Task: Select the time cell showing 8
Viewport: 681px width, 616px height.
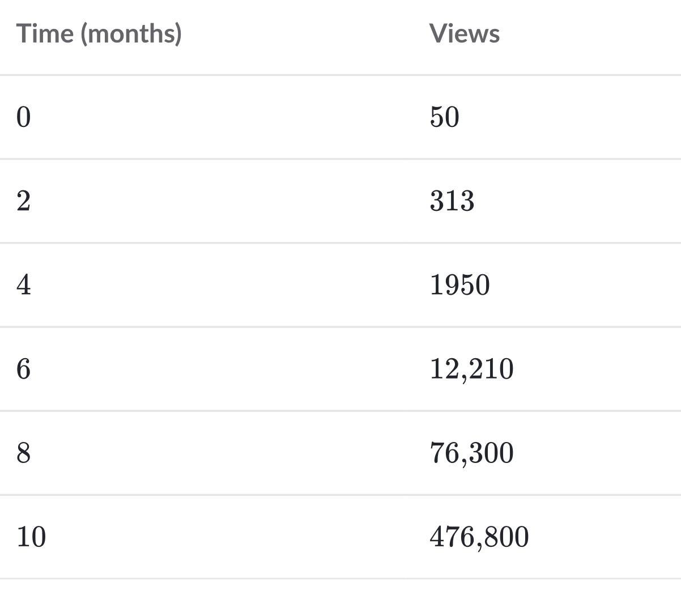Action: click(23, 453)
